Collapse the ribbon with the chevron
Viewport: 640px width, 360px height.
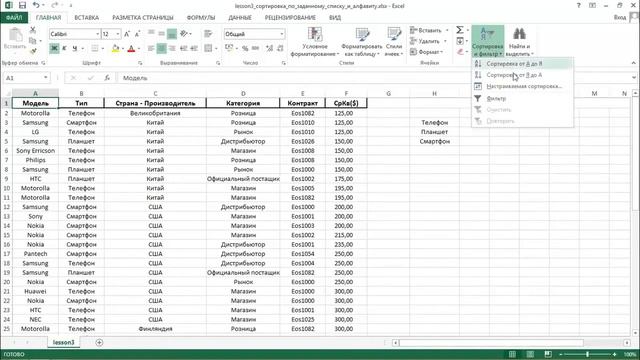click(x=633, y=63)
